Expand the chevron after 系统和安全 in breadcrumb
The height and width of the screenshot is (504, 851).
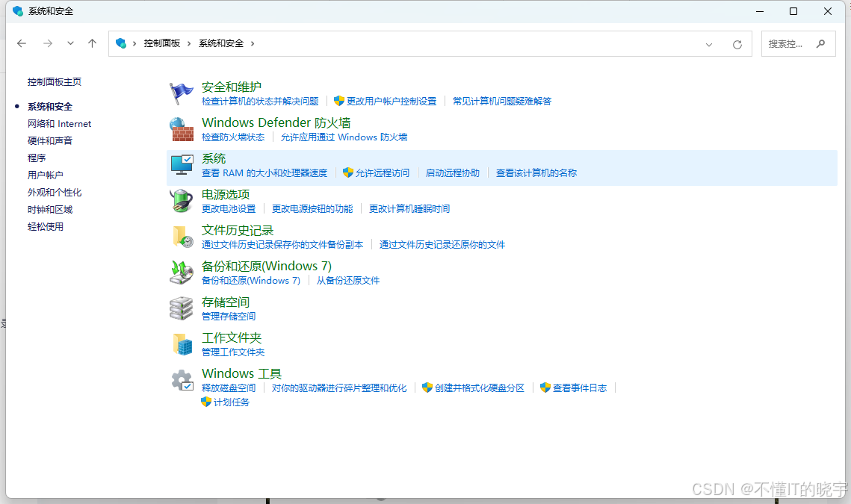pyautogui.click(x=253, y=43)
